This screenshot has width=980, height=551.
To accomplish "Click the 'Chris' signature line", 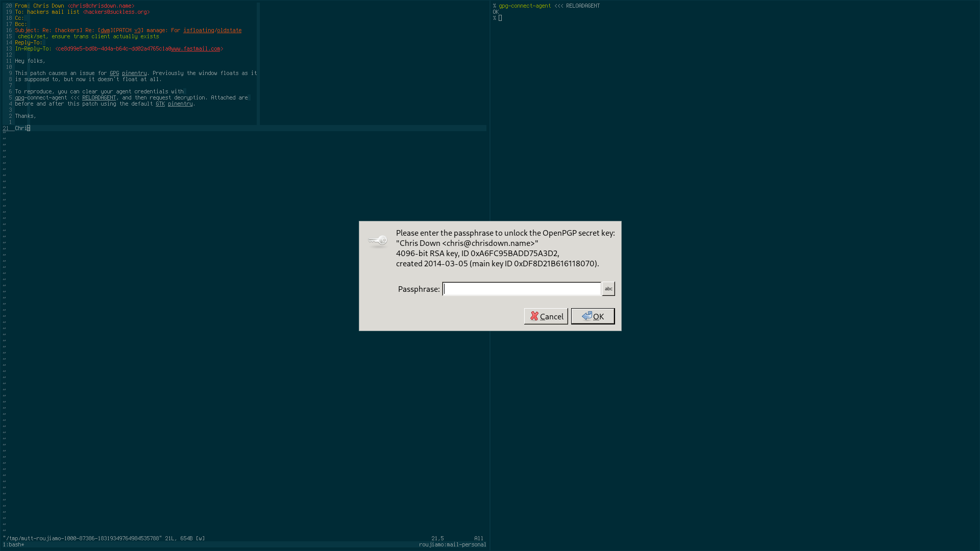I will tap(22, 129).
